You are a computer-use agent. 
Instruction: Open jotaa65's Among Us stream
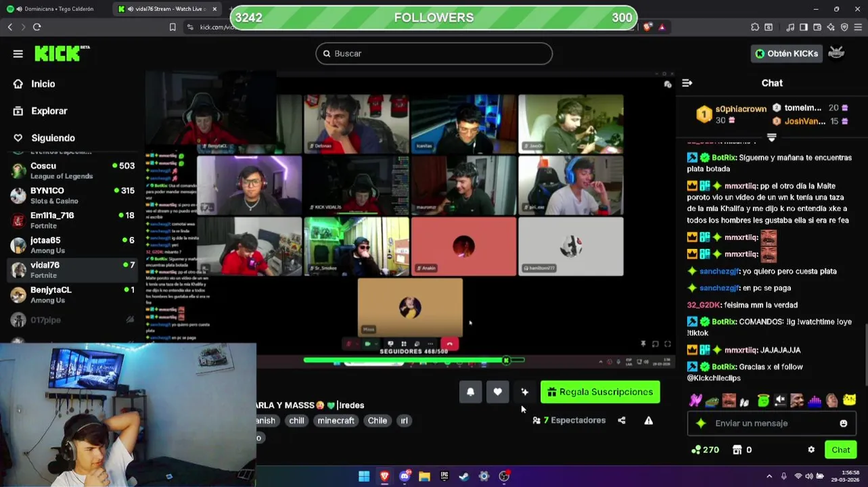coord(72,245)
